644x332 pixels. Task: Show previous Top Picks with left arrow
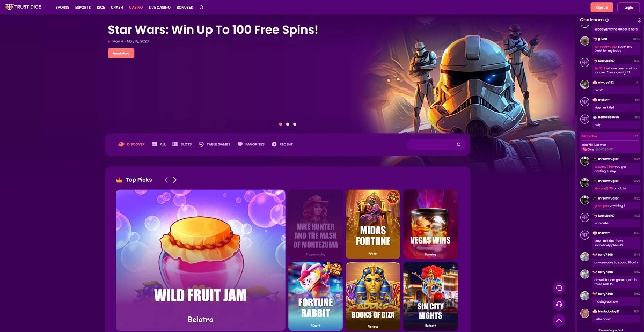(166, 180)
